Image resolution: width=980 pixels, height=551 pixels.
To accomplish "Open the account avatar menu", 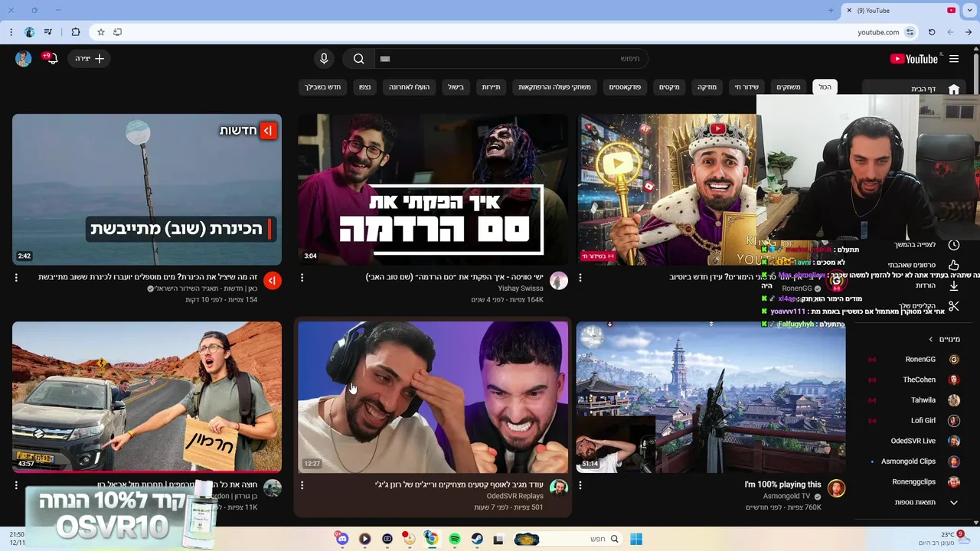I will [x=24, y=59].
